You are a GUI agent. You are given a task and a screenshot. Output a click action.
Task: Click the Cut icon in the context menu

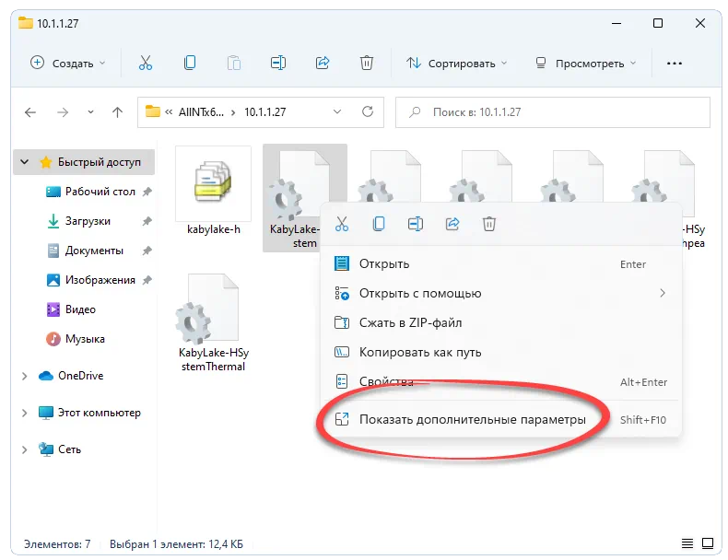pos(342,224)
